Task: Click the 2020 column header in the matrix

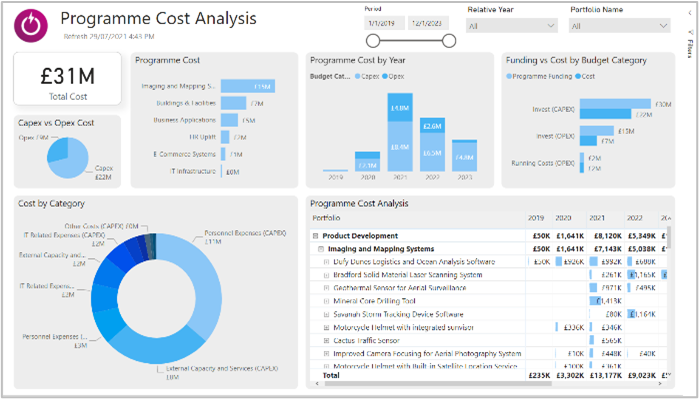Action: pyautogui.click(x=563, y=218)
